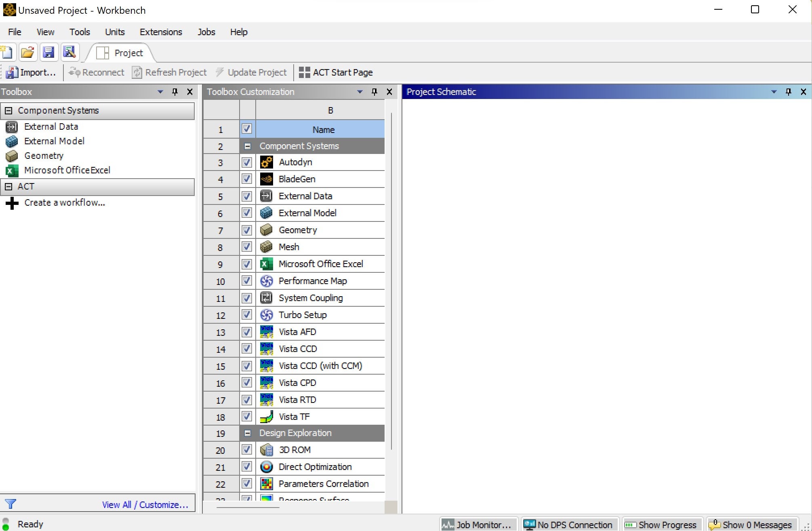Toggle the Mesh system checkbox
Viewport: 812px width, 531px height.
pos(247,247)
